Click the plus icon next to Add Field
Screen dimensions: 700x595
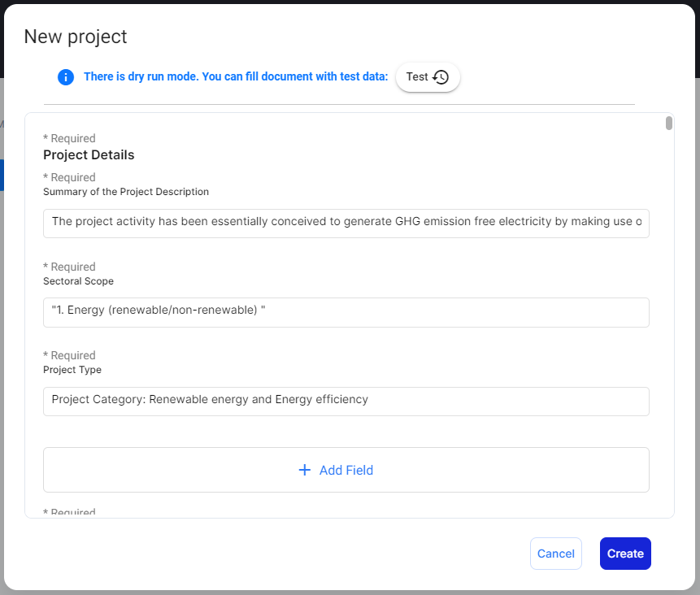tap(305, 470)
